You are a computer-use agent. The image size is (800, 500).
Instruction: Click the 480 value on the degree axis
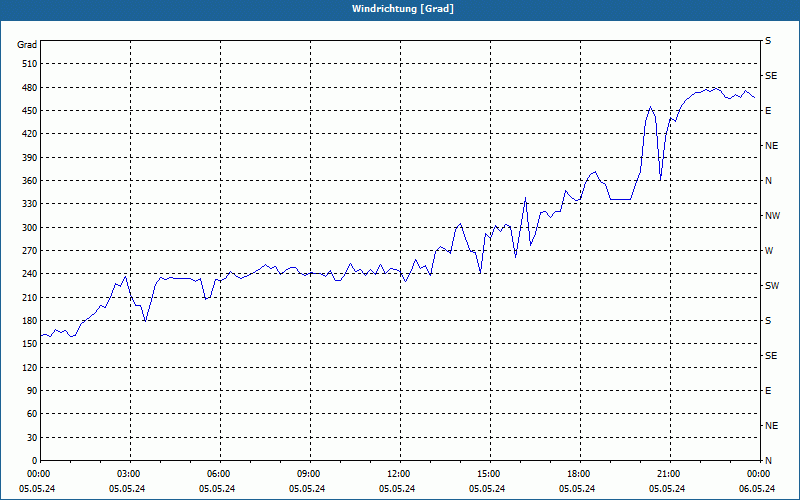tap(30, 87)
